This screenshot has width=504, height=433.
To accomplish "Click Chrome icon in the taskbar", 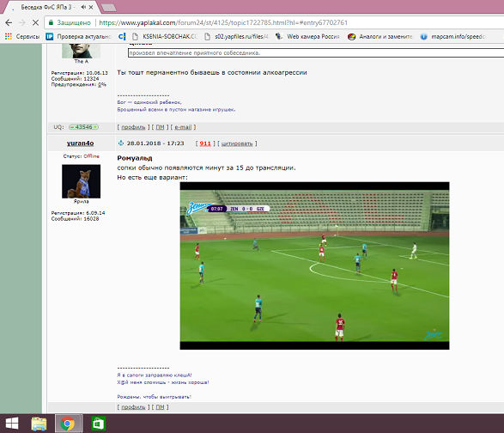I will coord(68,424).
